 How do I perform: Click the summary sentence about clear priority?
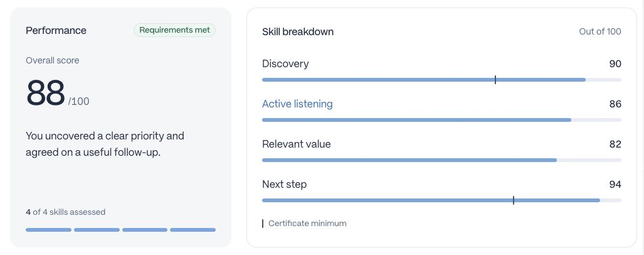pos(105,144)
